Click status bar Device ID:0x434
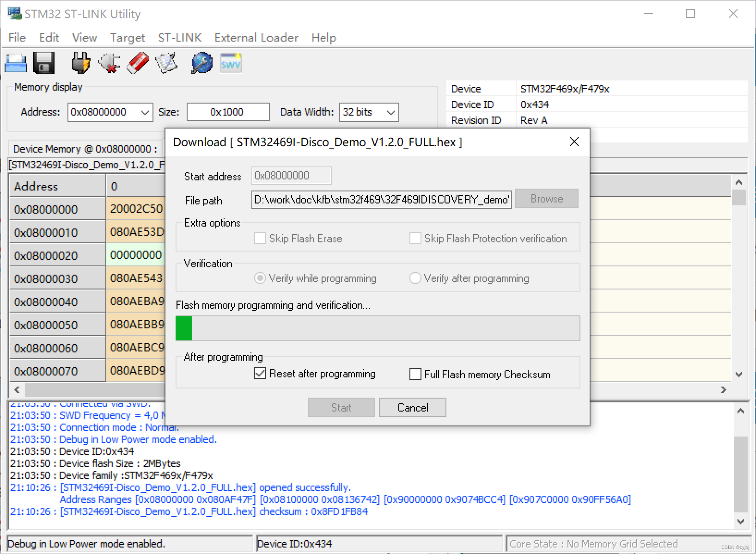 pos(294,544)
